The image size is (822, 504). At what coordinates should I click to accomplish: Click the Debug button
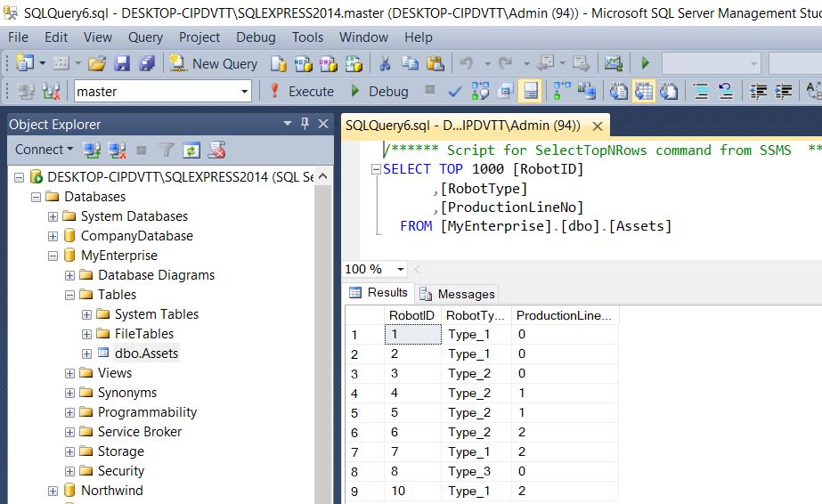(x=379, y=91)
